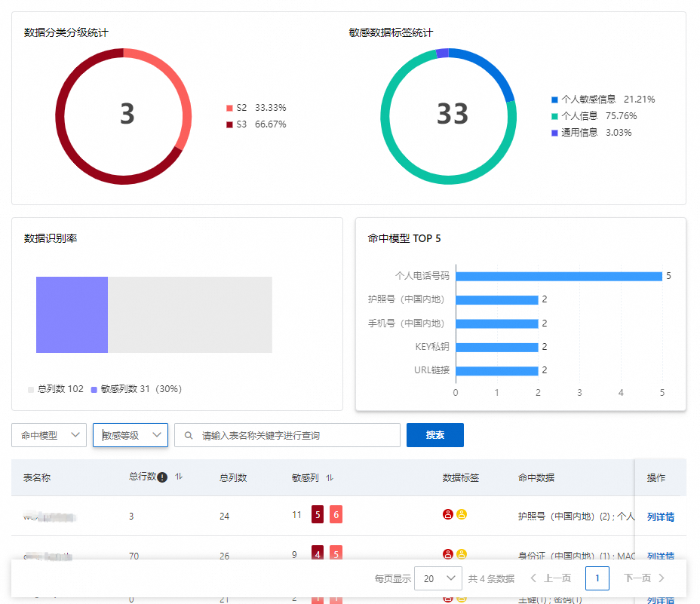Open the 敏感等级 dropdown filter
Image resolution: width=700 pixels, height=604 pixels.
point(130,435)
